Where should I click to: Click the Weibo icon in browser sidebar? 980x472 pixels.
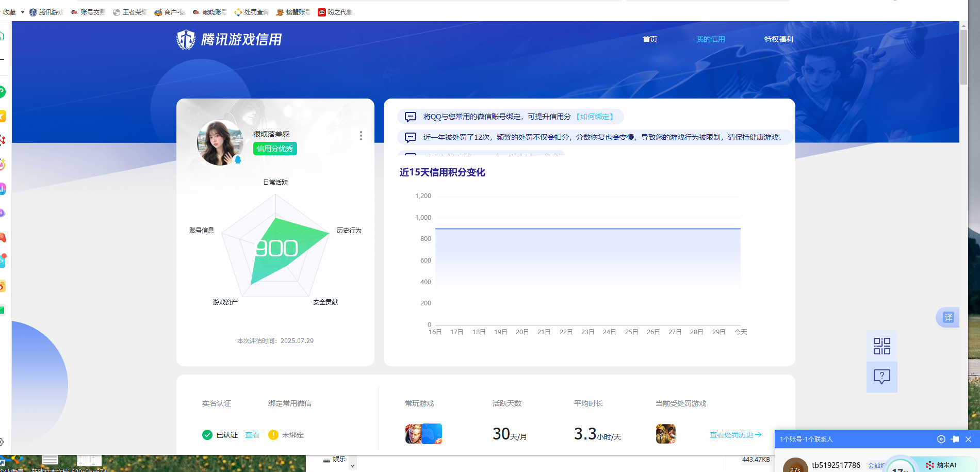point(2,286)
